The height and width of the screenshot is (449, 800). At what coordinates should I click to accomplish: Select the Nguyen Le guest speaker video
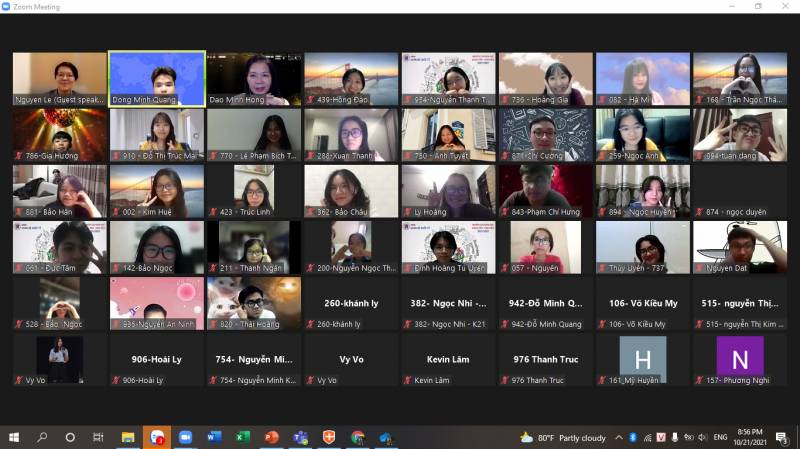point(60,78)
